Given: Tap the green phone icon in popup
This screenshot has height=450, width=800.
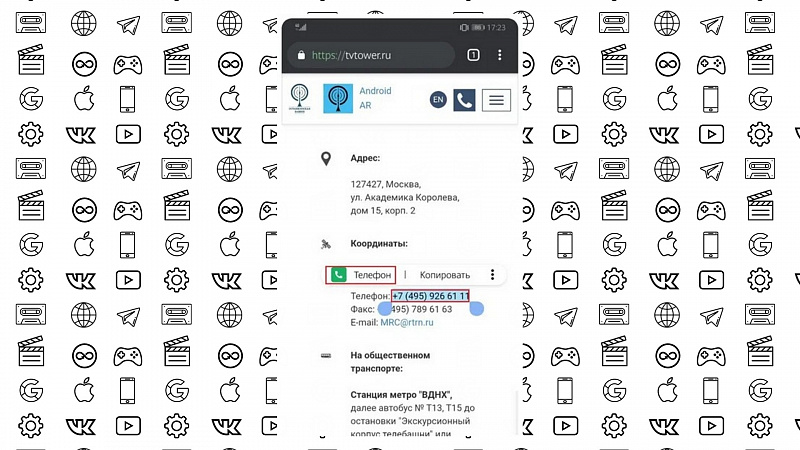Looking at the screenshot, I should click(x=338, y=275).
